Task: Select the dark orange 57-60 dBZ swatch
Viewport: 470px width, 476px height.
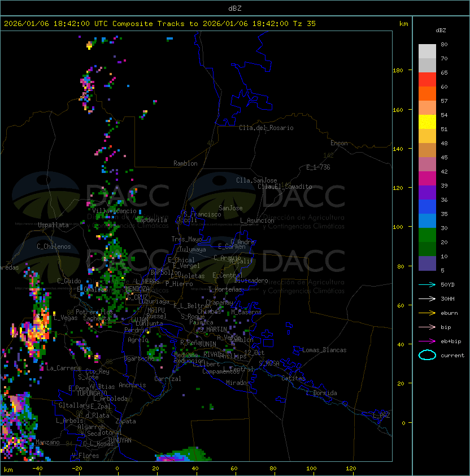Action: pyautogui.click(x=427, y=93)
